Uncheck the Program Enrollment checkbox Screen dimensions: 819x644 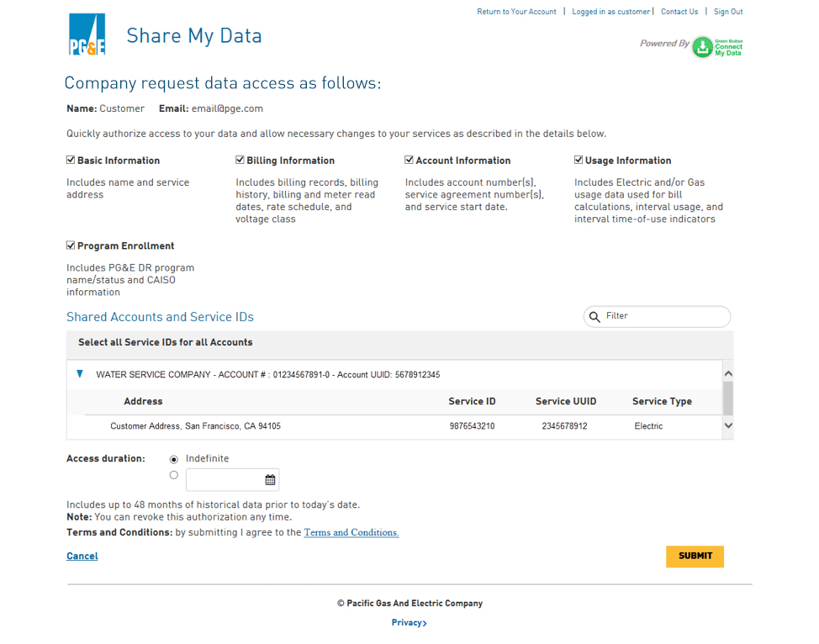[x=71, y=245]
